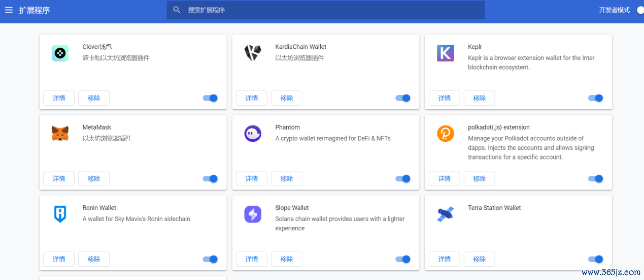Click the Terra Station satellite icon
This screenshot has height=280, width=644.
click(446, 214)
